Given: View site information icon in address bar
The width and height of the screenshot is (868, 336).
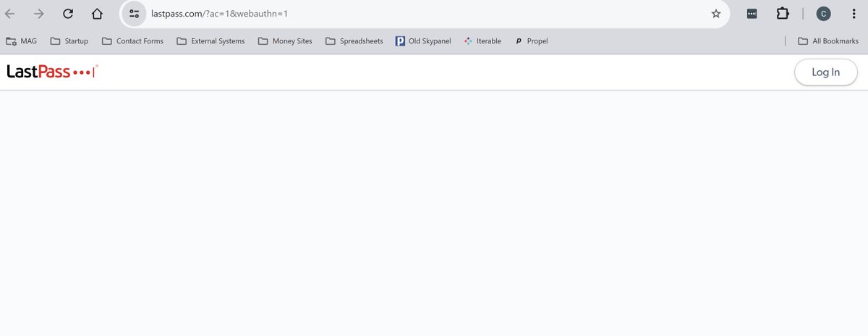Looking at the screenshot, I should coord(134,14).
